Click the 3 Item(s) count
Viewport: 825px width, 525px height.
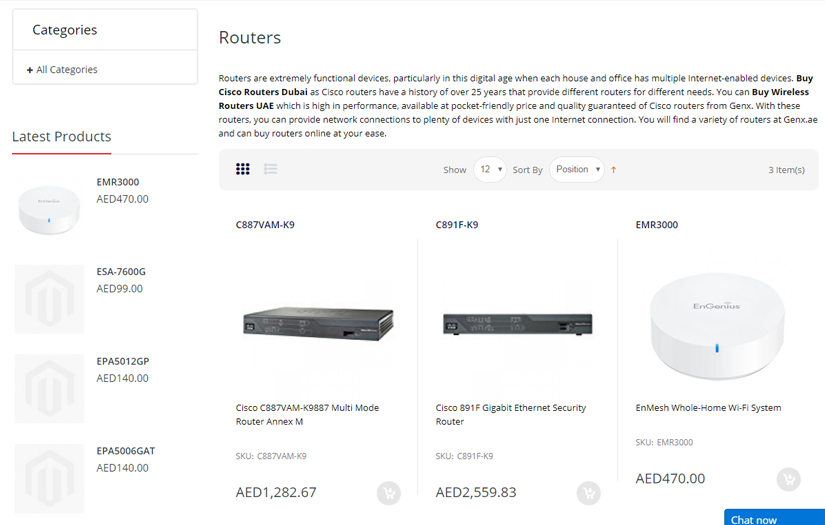tap(786, 170)
